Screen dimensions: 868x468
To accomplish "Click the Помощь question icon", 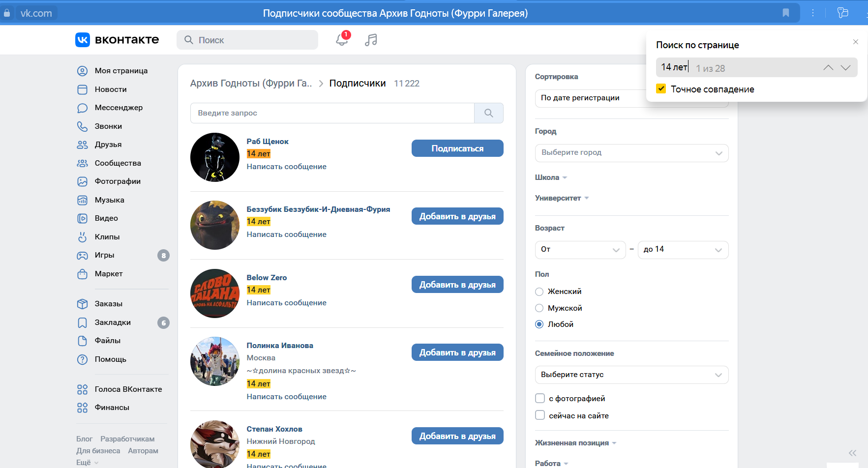I will click(82, 359).
